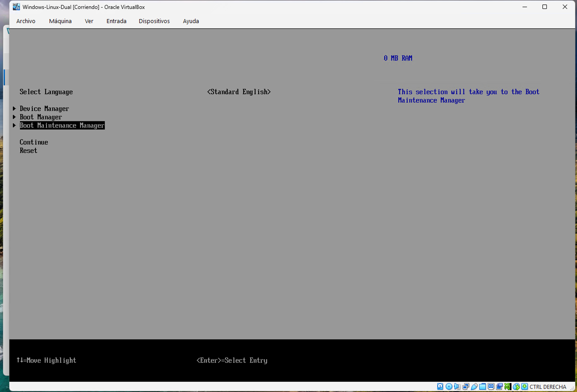This screenshot has height=392, width=577.
Task: Click the mouse integration status icon
Action: click(x=516, y=386)
